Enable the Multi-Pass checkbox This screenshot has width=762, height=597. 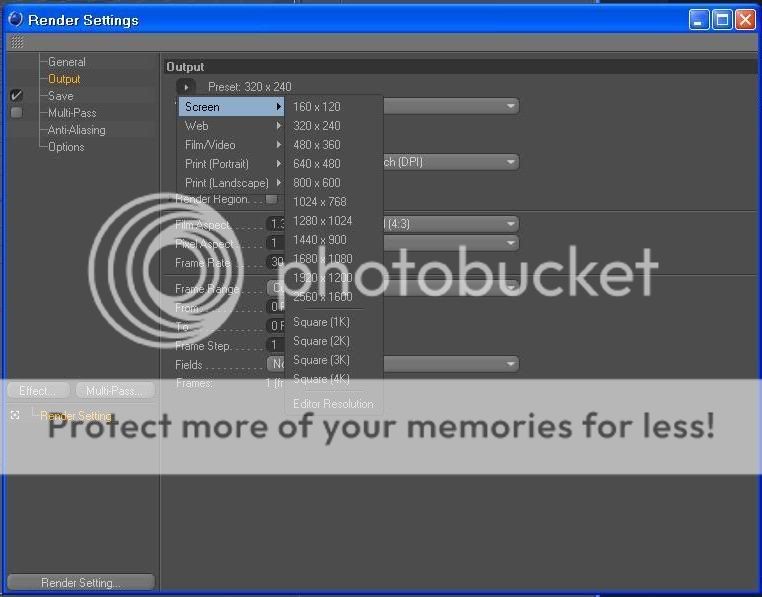pos(16,113)
